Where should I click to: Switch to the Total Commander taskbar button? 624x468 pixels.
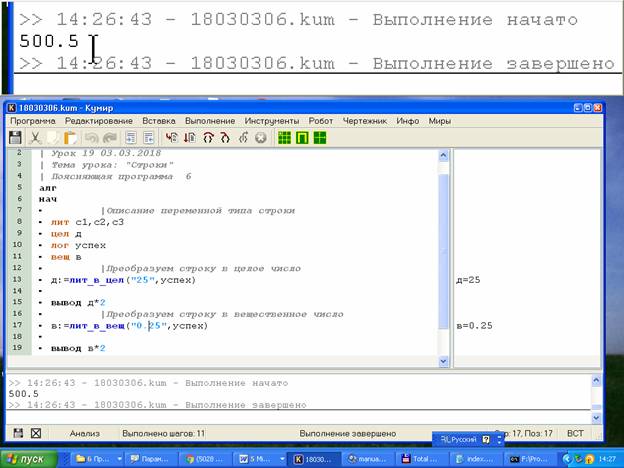pyautogui.click(x=421, y=459)
